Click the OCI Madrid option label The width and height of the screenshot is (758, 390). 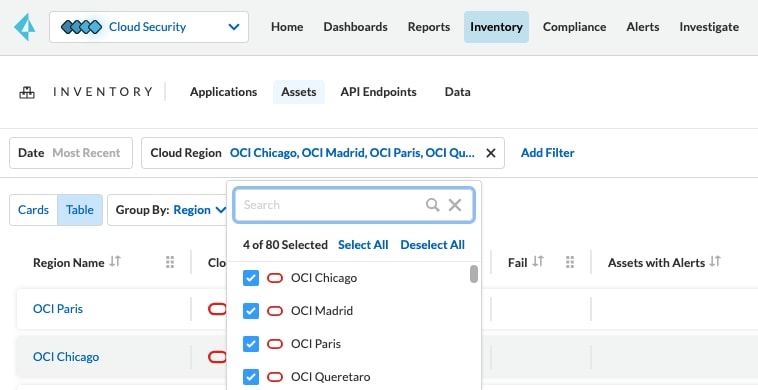322,311
